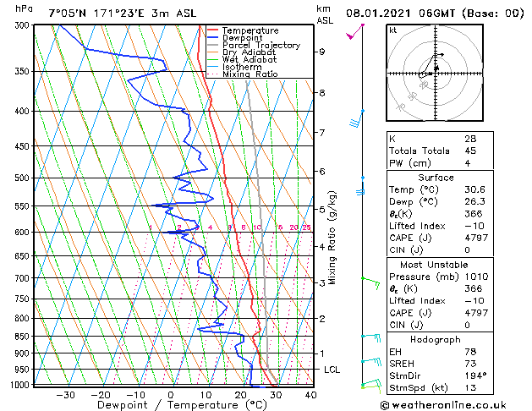Click the Dry Adiabat legend entry

pyautogui.click(x=241, y=52)
